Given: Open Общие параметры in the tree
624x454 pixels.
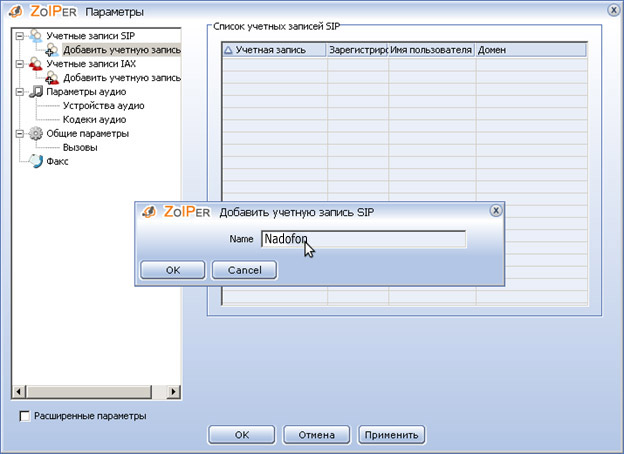Looking at the screenshot, I should tap(88, 134).
